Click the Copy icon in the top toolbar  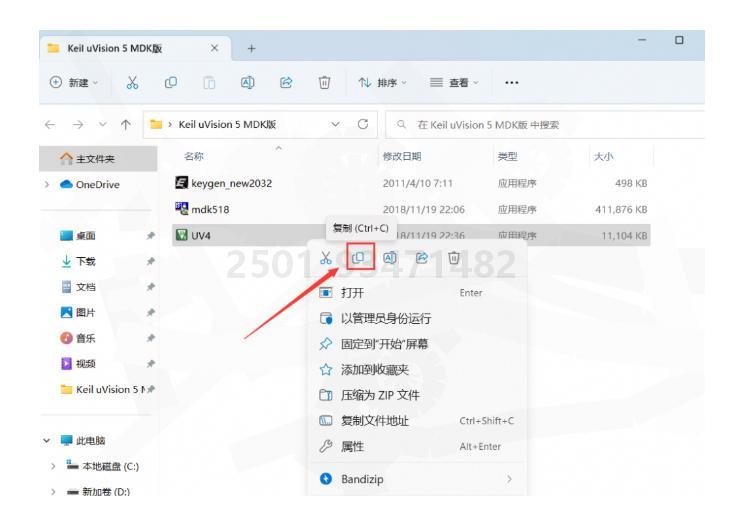[x=171, y=83]
